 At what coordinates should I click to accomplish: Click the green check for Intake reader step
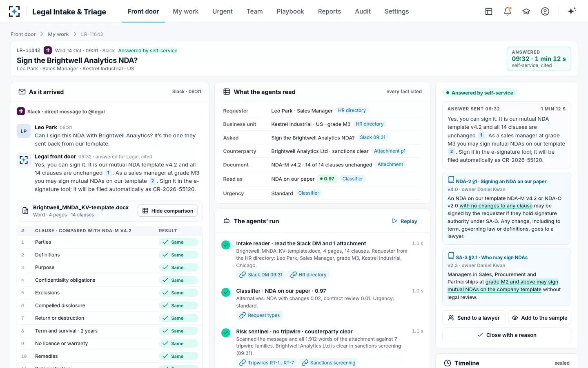[x=226, y=245]
